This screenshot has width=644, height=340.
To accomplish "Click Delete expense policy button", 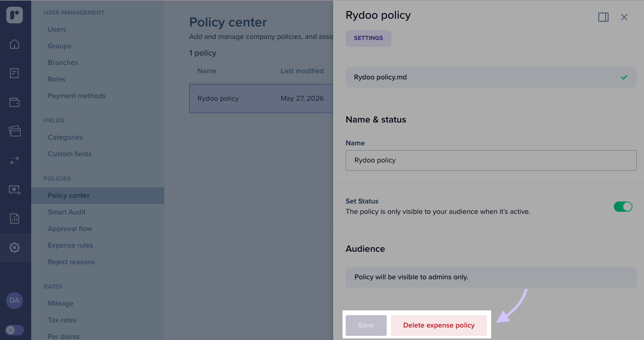I will (x=439, y=325).
